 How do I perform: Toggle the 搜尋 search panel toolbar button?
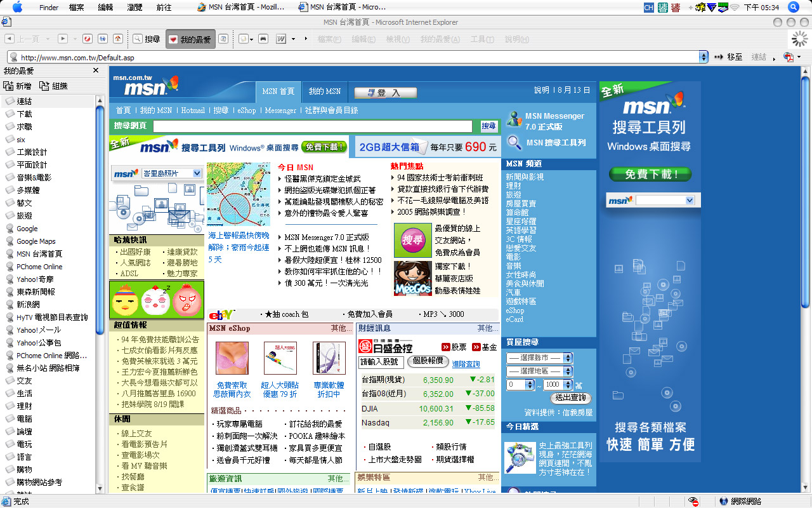coord(146,39)
